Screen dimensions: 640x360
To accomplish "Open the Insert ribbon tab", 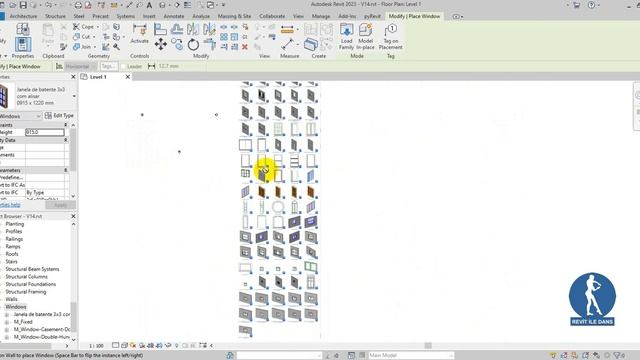I will pyautogui.click(x=149, y=16).
